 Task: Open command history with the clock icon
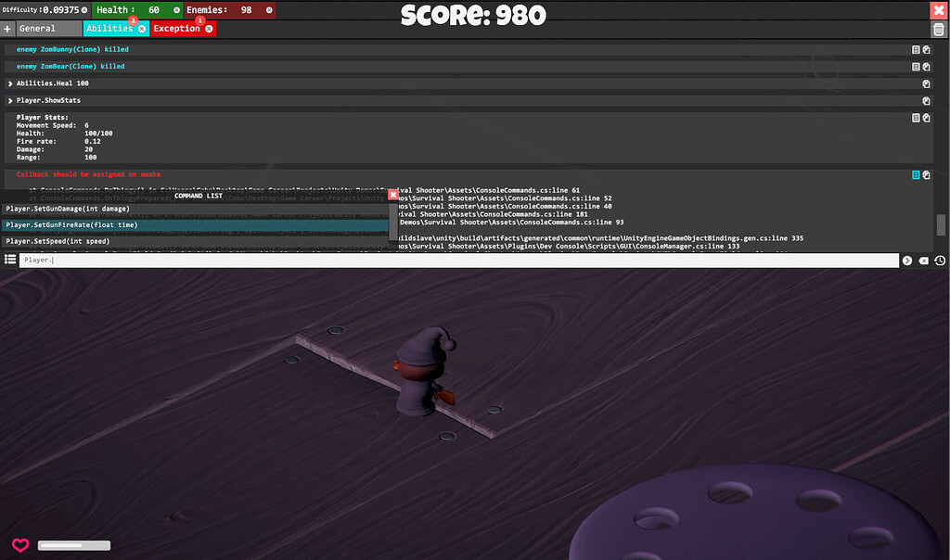(940, 261)
